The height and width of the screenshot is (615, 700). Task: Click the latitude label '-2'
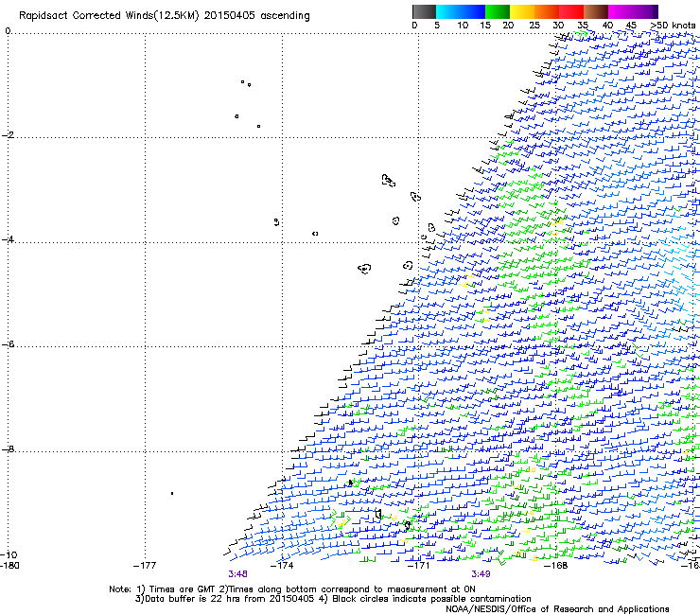point(8,135)
